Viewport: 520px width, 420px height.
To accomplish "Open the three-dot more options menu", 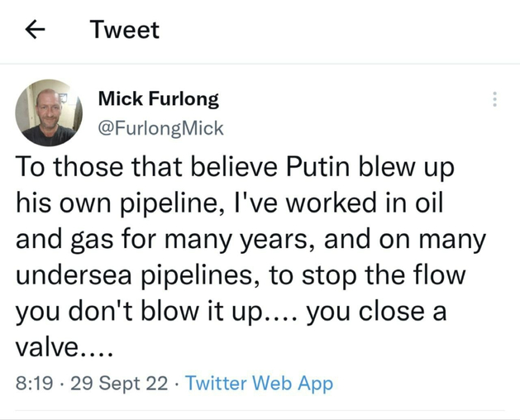I will coord(494,99).
